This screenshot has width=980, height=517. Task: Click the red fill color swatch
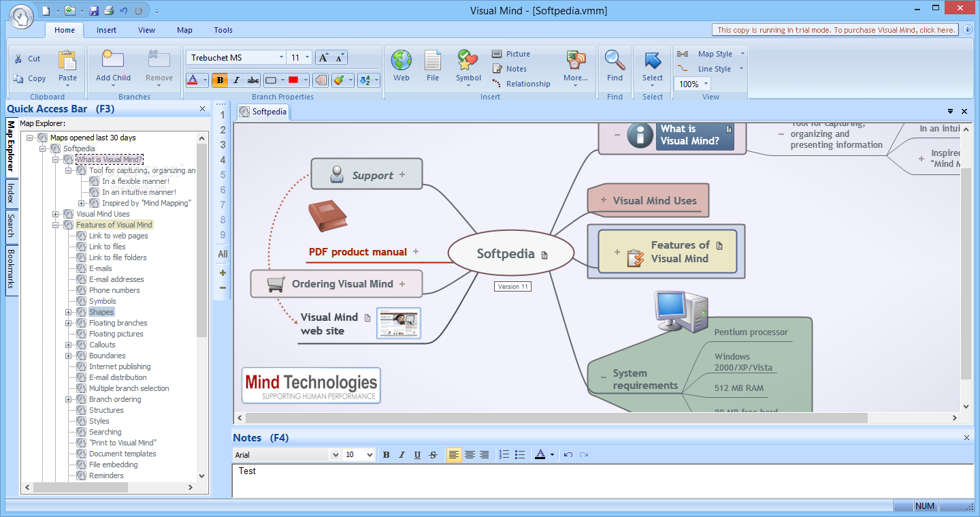point(293,80)
